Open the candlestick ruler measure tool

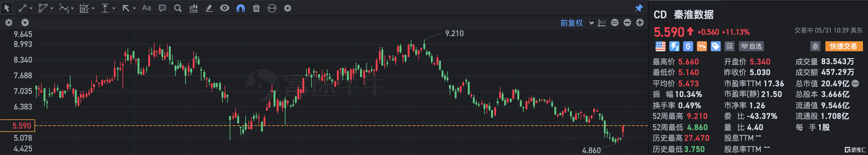pyautogui.click(x=193, y=8)
